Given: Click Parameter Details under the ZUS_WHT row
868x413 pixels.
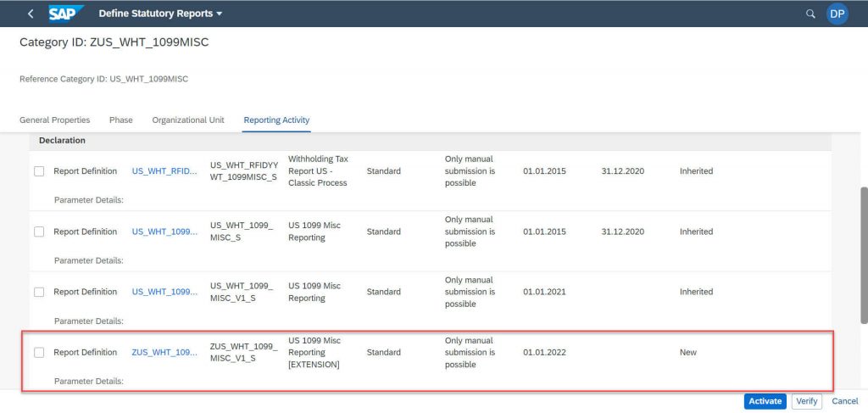Looking at the screenshot, I should [88, 382].
